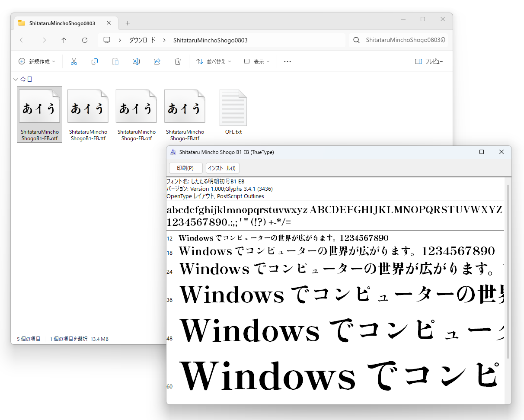This screenshot has height=420, width=524.
Task: Click ダウンロード in the address breadcrumb
Action: tap(142, 40)
